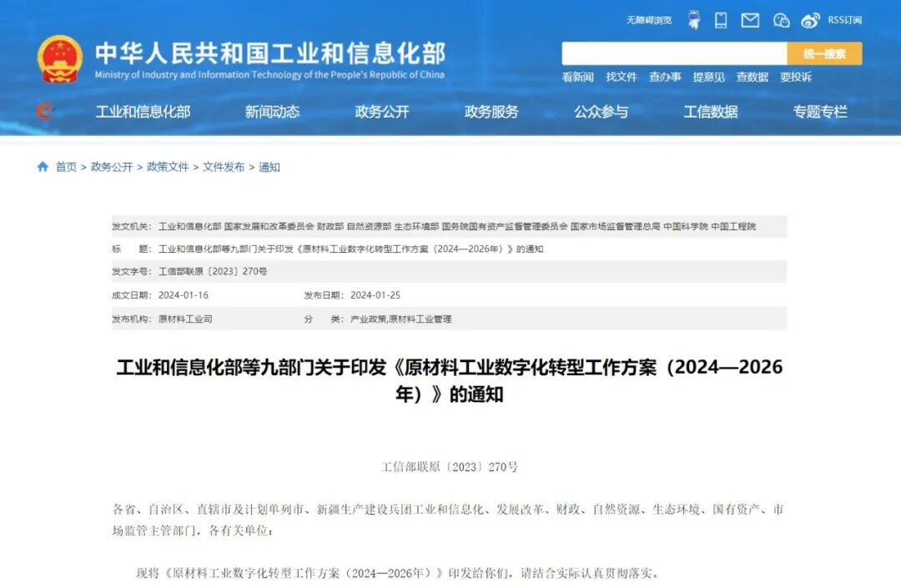Viewport: 901px width, 588px height.
Task: Select the 查办事 quick link
Action: [x=665, y=77]
